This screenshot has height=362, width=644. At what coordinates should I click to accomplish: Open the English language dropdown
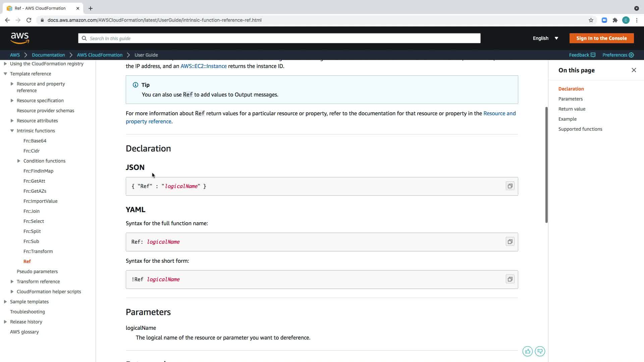tap(545, 38)
